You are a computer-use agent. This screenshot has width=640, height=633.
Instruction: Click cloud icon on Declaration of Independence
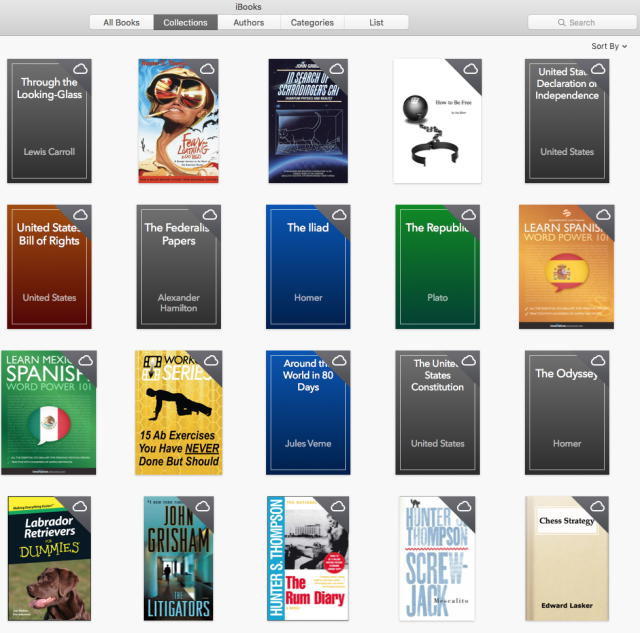click(x=598, y=69)
